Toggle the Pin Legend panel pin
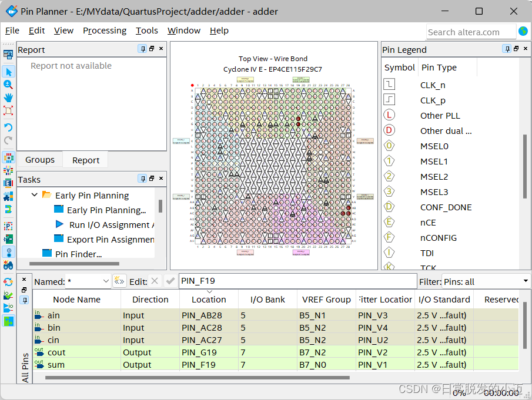Viewport: 532px width, 400px height. point(507,49)
